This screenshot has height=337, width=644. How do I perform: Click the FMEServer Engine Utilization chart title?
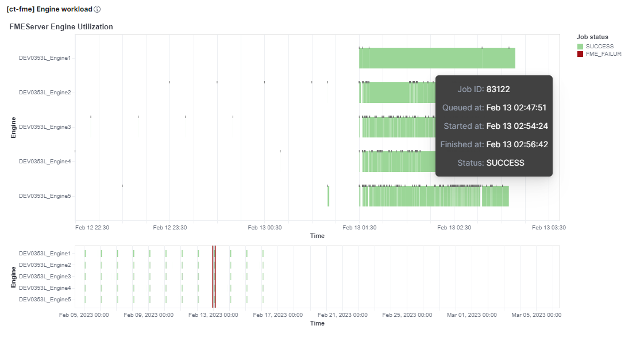click(61, 26)
